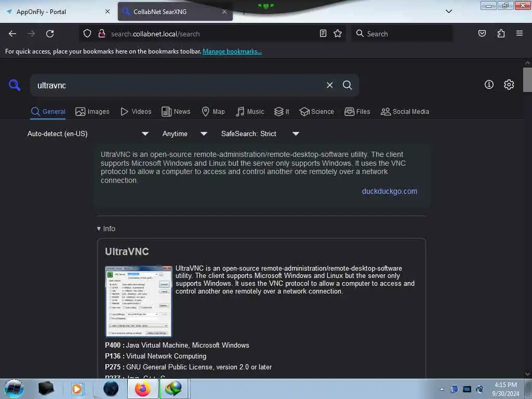Click the forward navigation arrow
The image size is (532, 399).
click(31, 34)
